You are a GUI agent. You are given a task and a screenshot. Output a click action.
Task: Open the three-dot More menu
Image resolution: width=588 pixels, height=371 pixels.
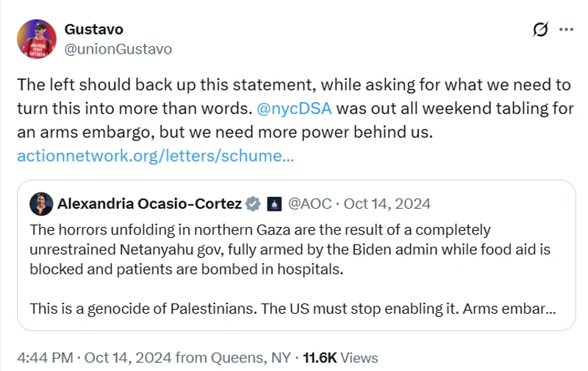pyautogui.click(x=566, y=30)
